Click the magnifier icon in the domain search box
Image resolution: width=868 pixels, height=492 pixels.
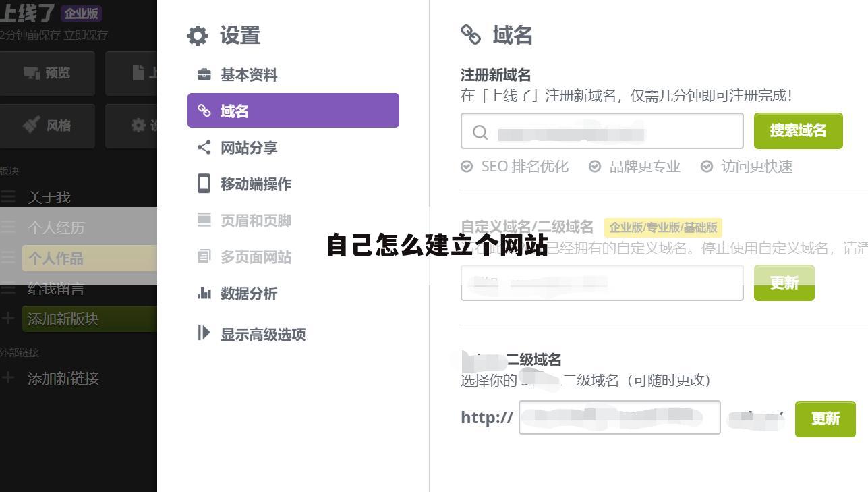pos(480,132)
